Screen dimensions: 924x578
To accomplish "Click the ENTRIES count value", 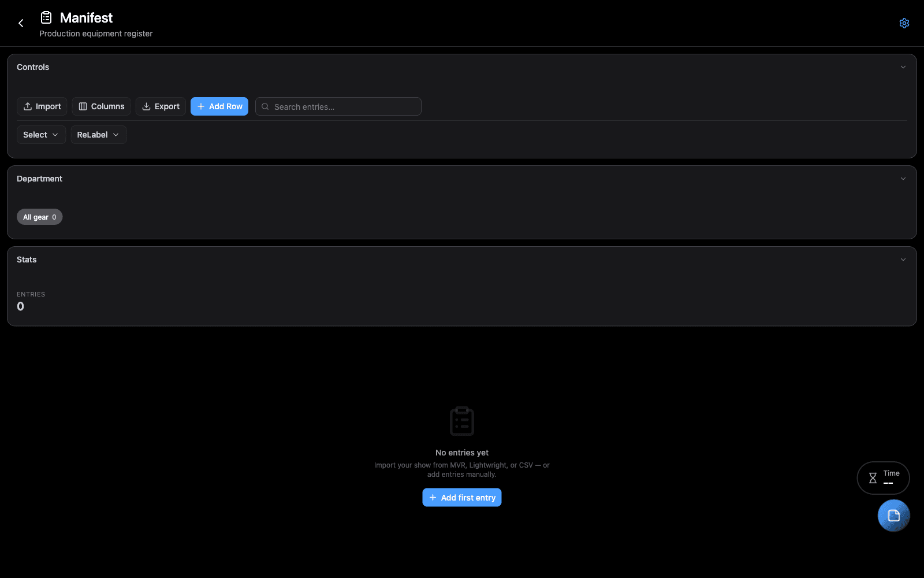I will pos(20,306).
